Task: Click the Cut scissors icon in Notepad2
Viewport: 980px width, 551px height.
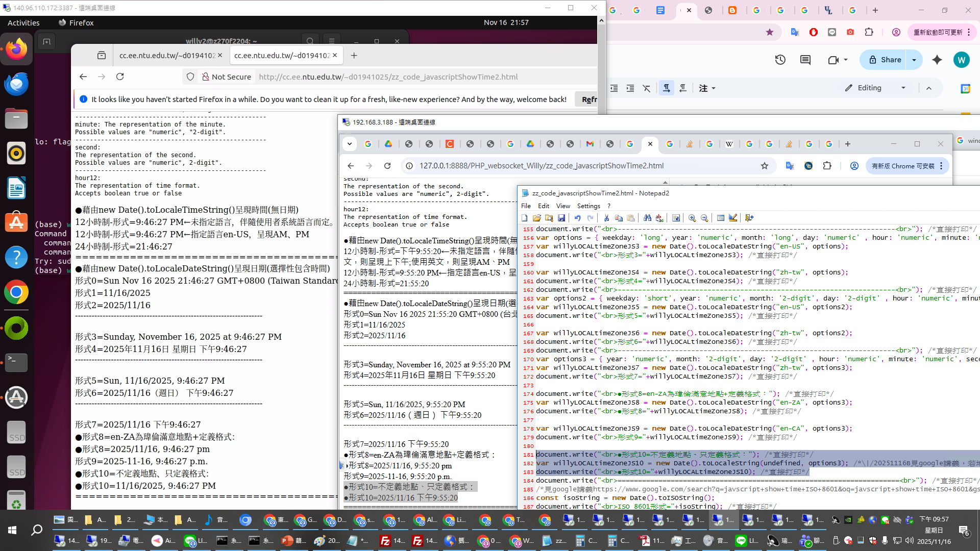Action: [606, 218]
